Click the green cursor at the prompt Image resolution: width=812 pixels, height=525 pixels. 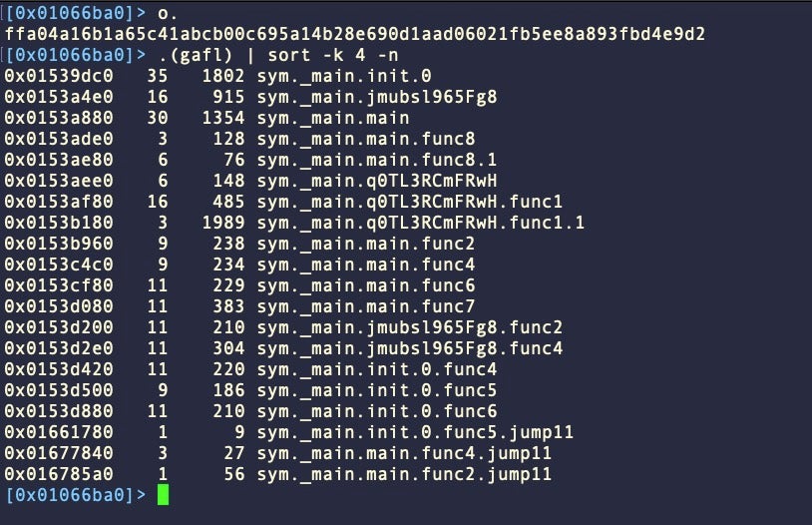pos(164,494)
